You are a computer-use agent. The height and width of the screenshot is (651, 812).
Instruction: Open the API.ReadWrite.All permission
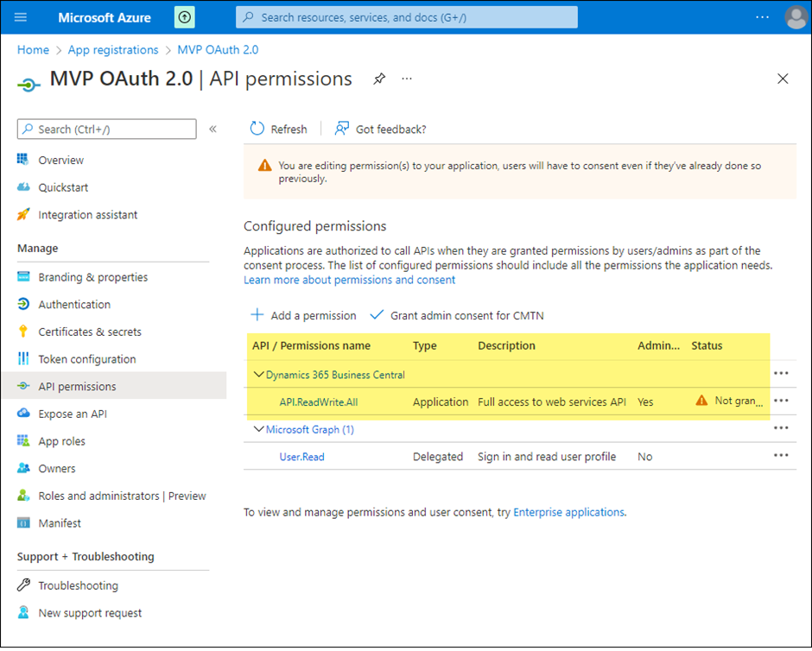(319, 402)
